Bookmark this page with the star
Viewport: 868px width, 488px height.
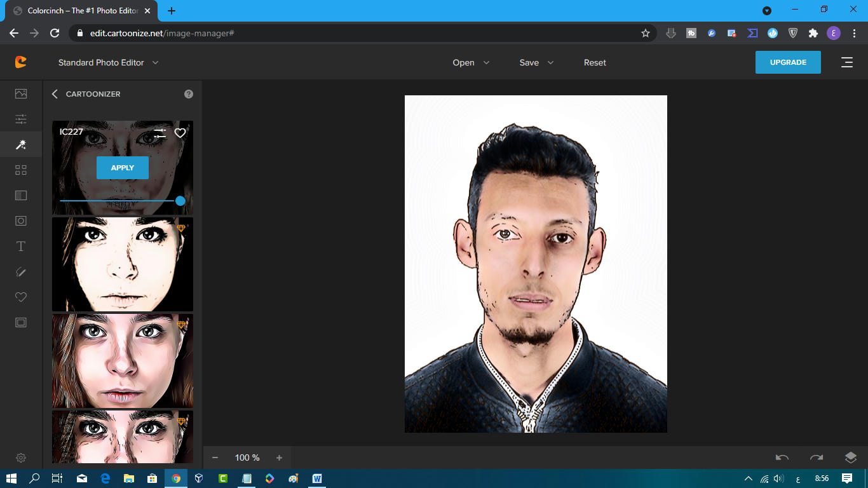(x=646, y=33)
